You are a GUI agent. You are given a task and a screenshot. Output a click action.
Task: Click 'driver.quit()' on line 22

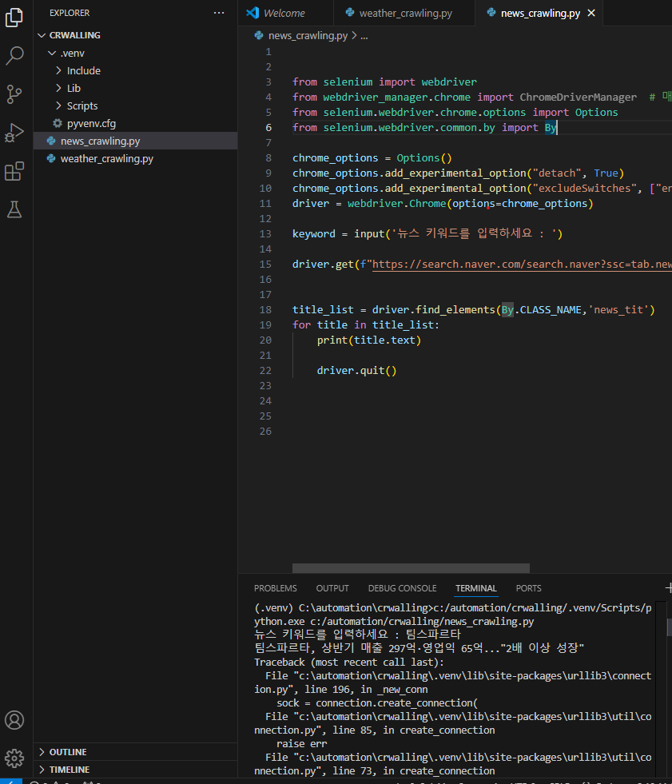356,371
